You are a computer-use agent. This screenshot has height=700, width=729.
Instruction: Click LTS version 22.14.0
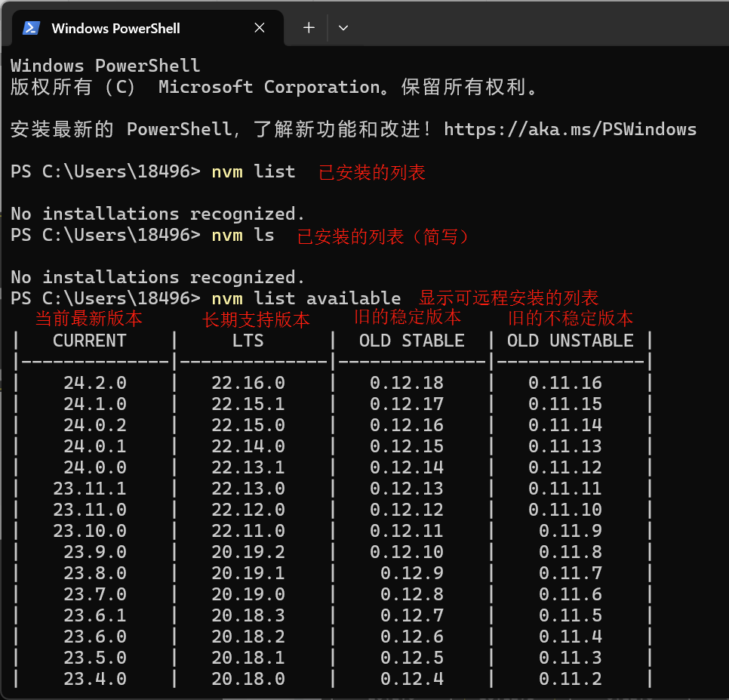[x=248, y=446]
